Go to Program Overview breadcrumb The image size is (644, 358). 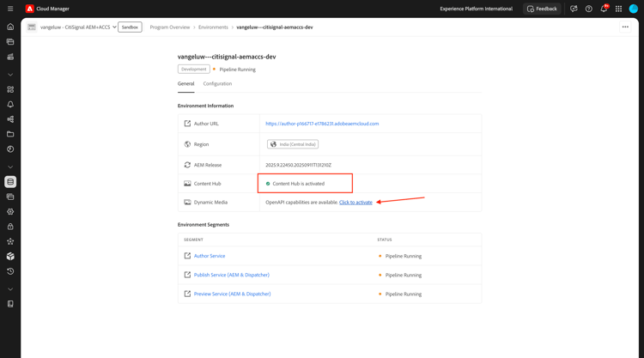(x=170, y=27)
